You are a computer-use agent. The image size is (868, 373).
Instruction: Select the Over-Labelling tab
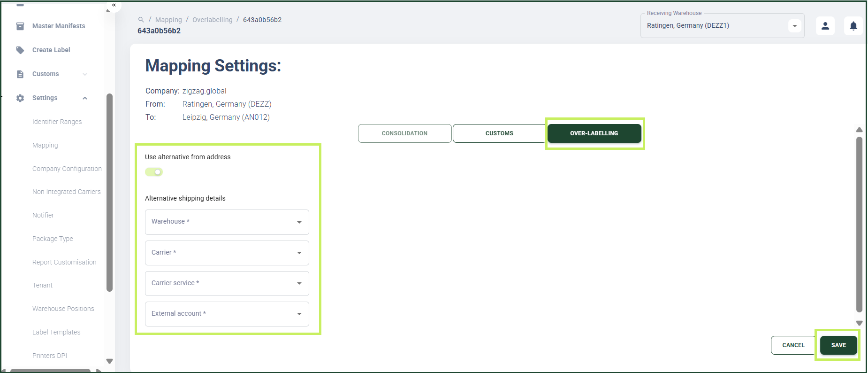[x=594, y=133]
